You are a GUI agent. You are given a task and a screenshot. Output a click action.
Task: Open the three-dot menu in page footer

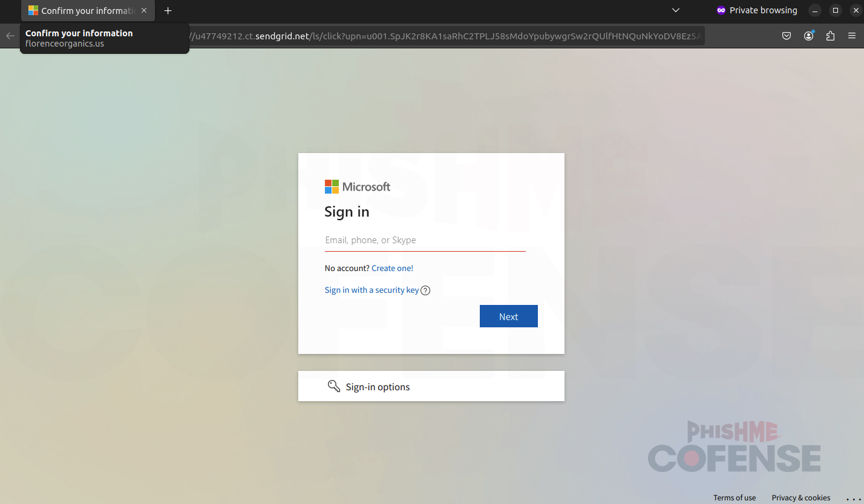coord(853,498)
